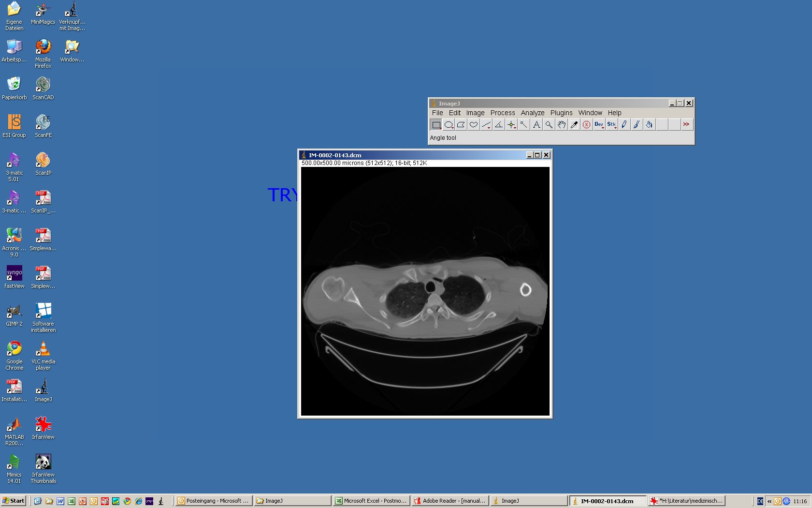The height and width of the screenshot is (508, 812).
Task: Open the Process menu
Action: coord(503,113)
